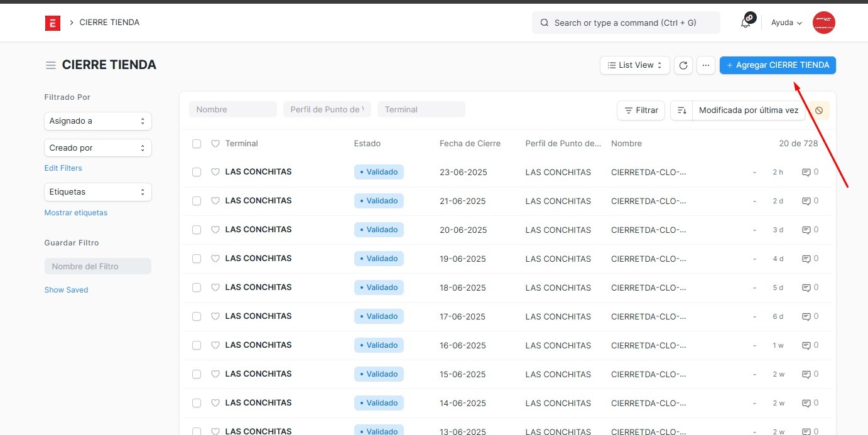The height and width of the screenshot is (435, 868).
Task: Click the red ERPNext home logo
Action: click(x=53, y=23)
